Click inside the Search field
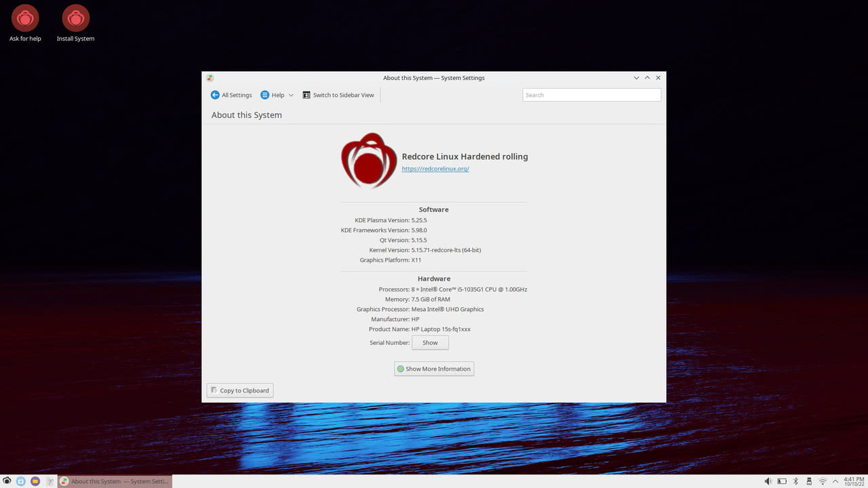This screenshot has width=868, height=488. 591,95
